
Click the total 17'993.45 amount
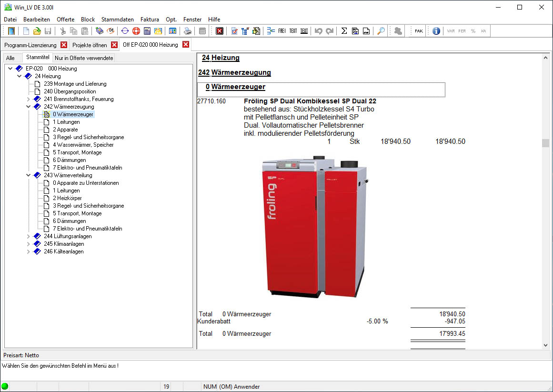452,333
